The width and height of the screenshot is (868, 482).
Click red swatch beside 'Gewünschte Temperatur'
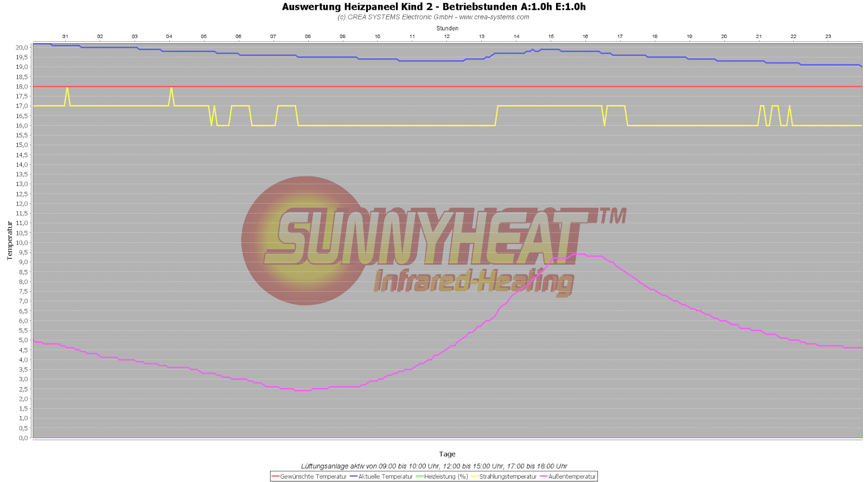276,477
